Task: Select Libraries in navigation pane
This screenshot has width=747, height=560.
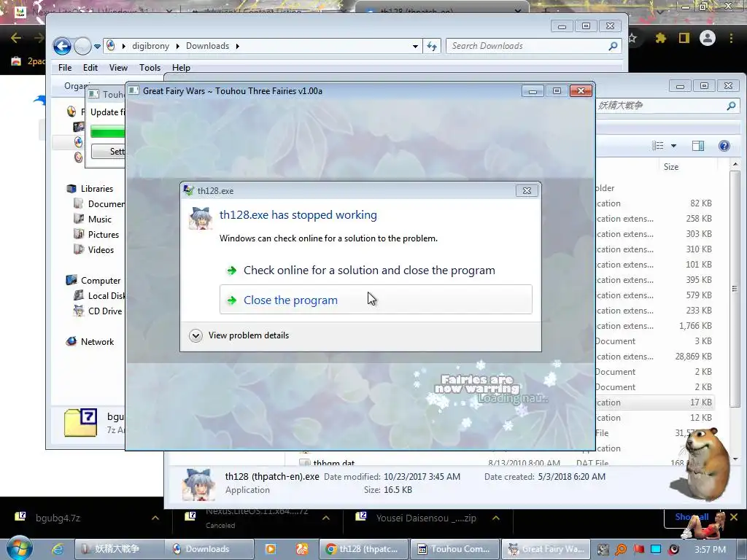Action: point(96,189)
